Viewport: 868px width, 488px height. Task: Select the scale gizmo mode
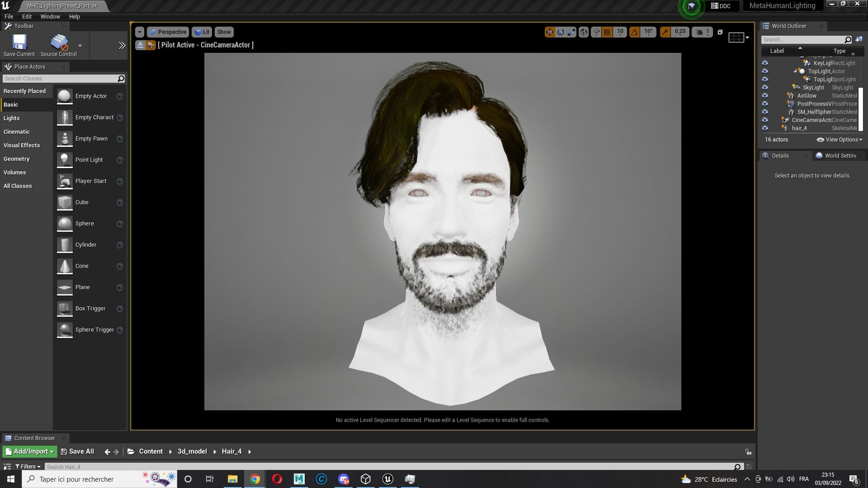(571, 32)
